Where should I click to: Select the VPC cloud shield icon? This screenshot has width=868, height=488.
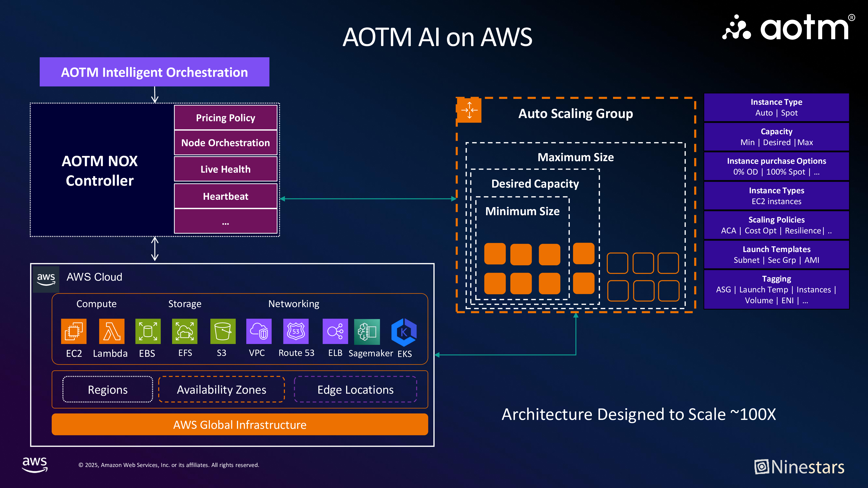(x=259, y=331)
